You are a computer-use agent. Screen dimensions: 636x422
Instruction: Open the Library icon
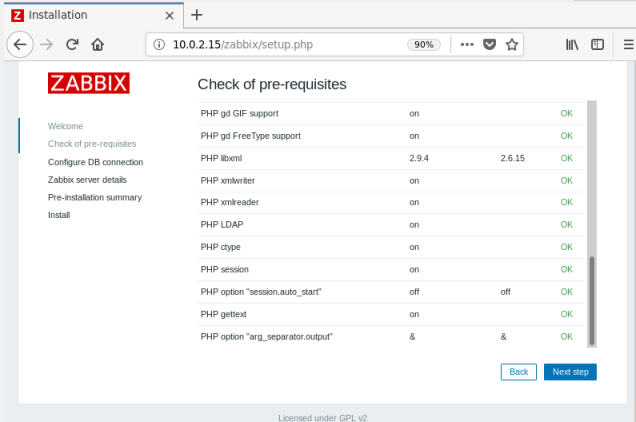(x=572, y=44)
